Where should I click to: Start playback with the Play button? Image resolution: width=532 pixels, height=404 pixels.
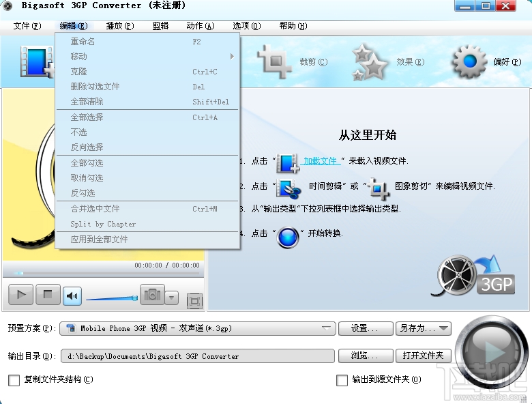click(21, 295)
